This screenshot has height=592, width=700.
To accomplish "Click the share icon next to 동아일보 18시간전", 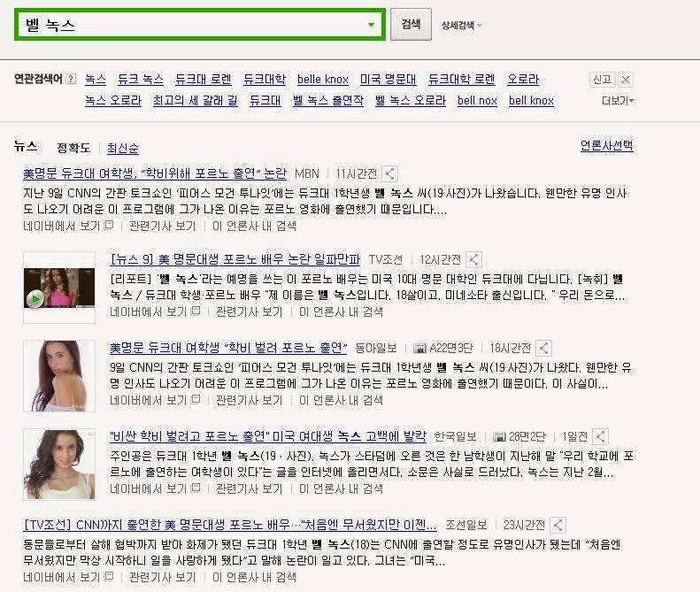I will [x=543, y=348].
